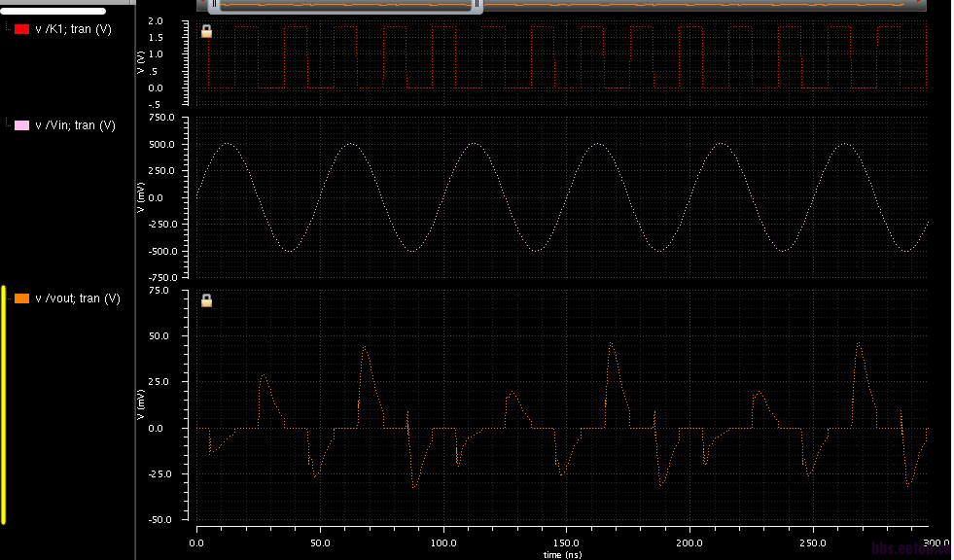Screen dimensions: 954x560
Task: Click the 'time (ns)' x-axis label
Action: (563, 554)
